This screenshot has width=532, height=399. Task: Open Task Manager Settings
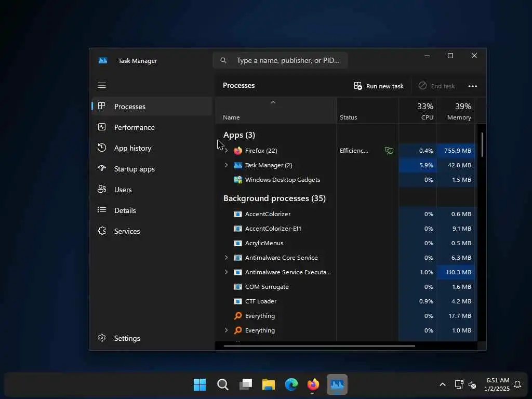152,338
